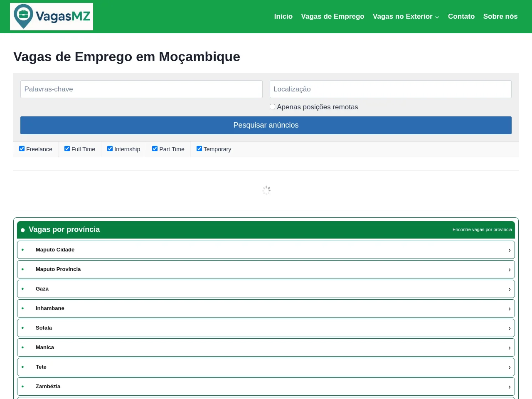
Task: Enable Apenas posições remotas checkbox
Action: [x=273, y=107]
